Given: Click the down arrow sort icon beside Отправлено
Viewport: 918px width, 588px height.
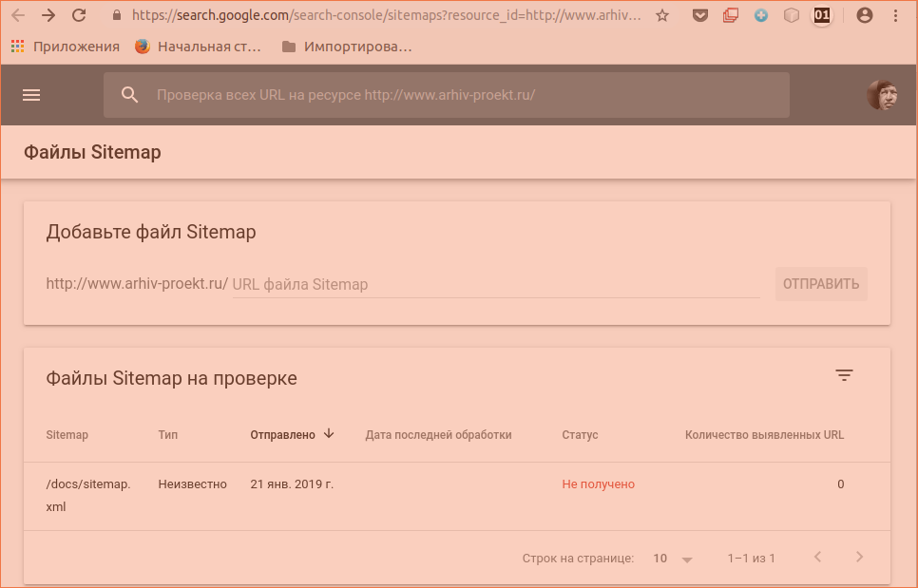Looking at the screenshot, I should pyautogui.click(x=329, y=433).
